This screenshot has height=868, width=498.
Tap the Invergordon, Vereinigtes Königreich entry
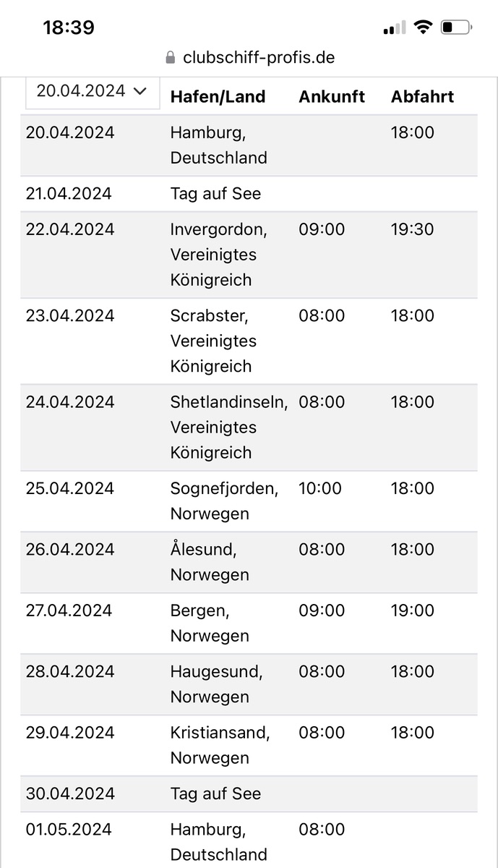click(x=219, y=255)
